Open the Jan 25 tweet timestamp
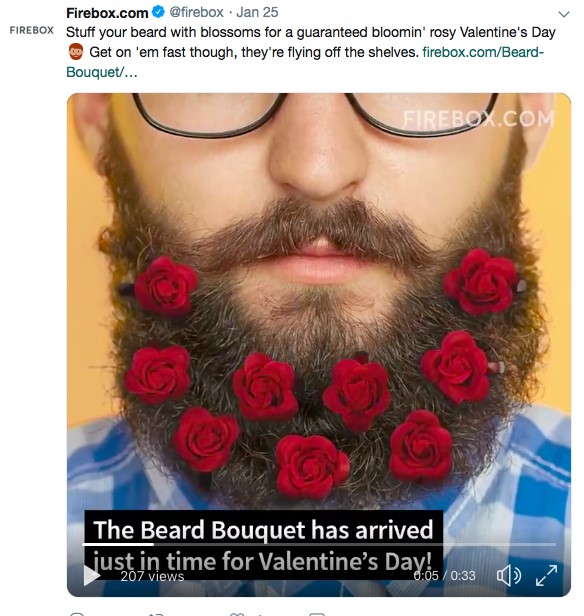Image resolution: width=584 pixels, height=616 pixels. click(x=257, y=12)
